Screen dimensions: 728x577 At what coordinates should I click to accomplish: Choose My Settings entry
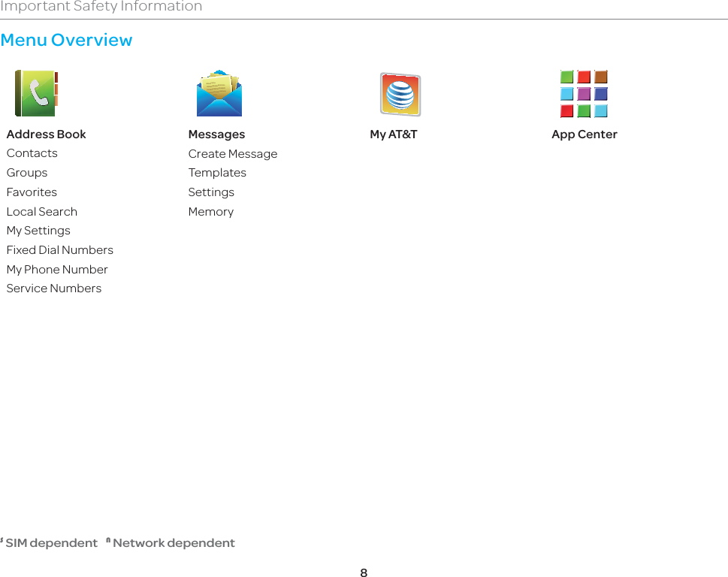[x=38, y=231]
